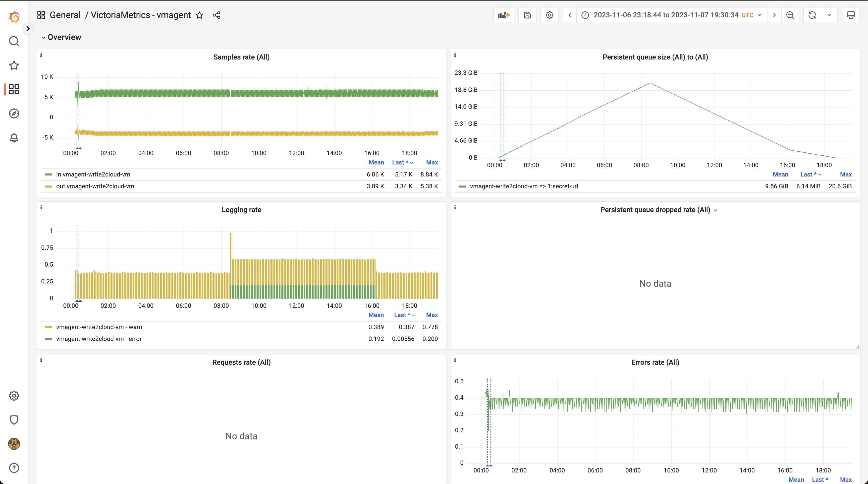Open the Persistent queue dropped rate panel menu

click(716, 210)
